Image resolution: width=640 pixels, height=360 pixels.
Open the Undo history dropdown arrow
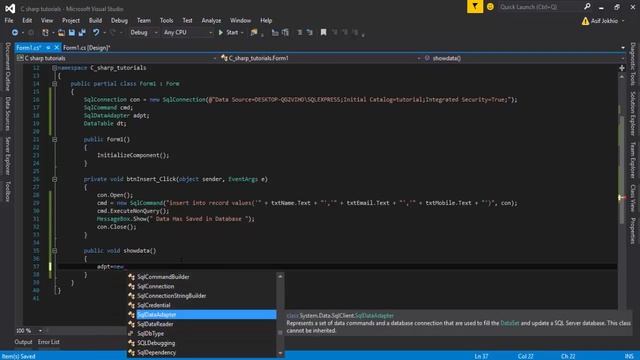pyautogui.click(x=104, y=33)
